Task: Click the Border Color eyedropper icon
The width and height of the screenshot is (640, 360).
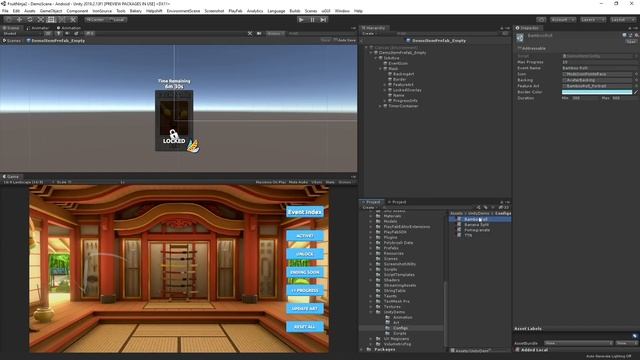Action: coord(636,92)
